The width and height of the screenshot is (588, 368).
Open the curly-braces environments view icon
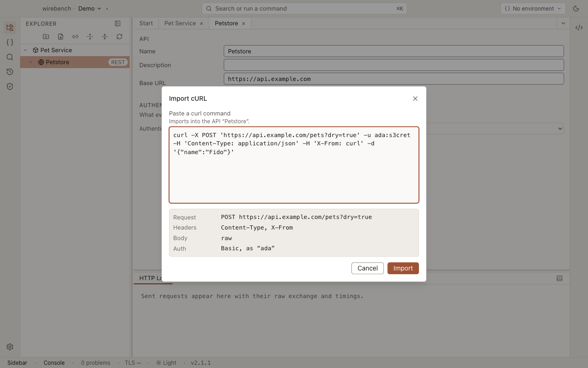click(x=10, y=42)
